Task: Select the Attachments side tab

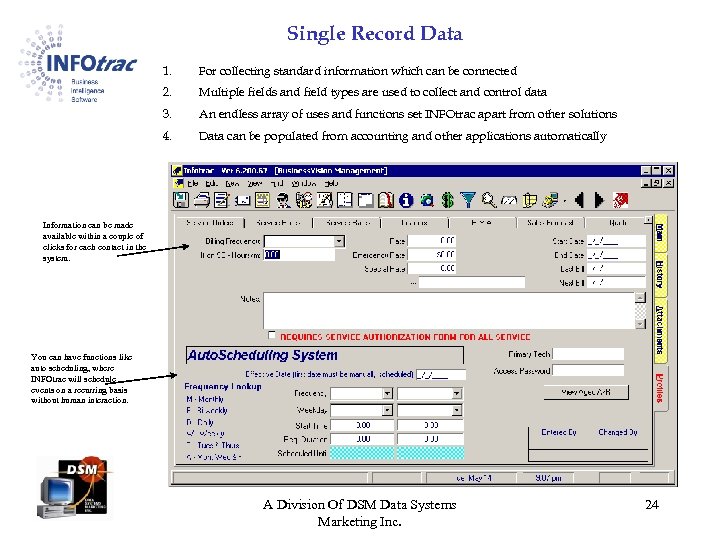Action: pyautogui.click(x=660, y=330)
